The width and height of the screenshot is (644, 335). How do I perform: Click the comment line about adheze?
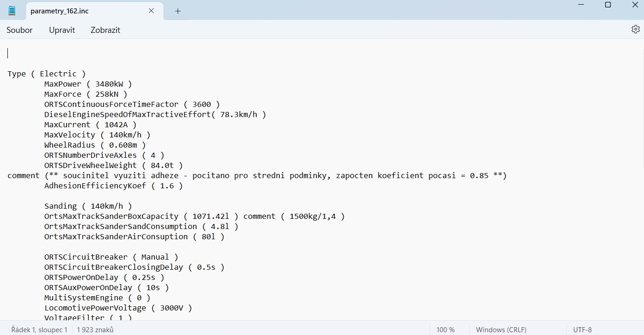(x=257, y=175)
